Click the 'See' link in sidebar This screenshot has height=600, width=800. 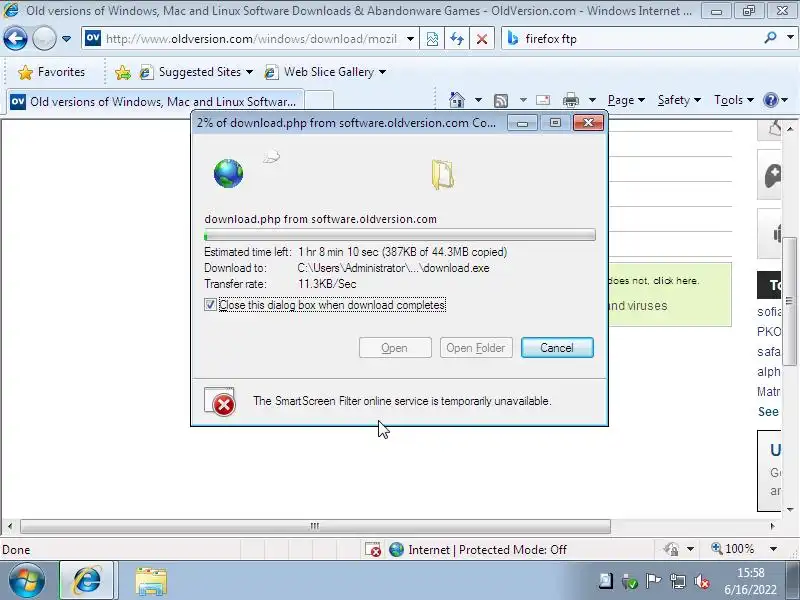pyautogui.click(x=768, y=411)
